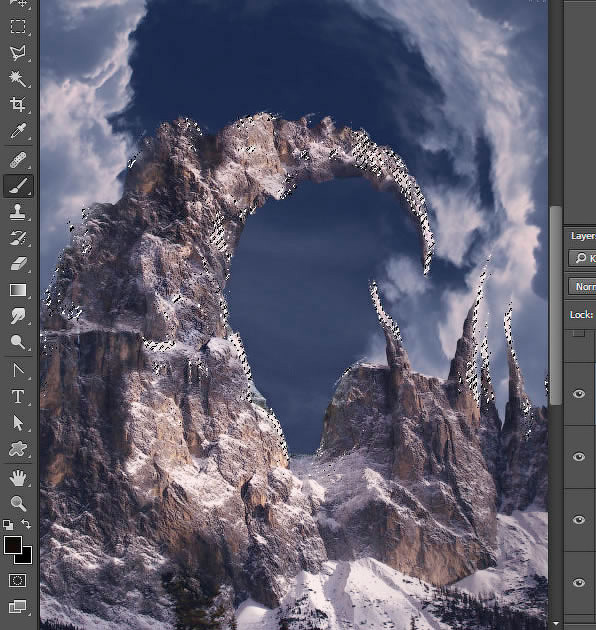This screenshot has height=630, width=596.
Task: Toggle the bottom layer's visibility eye
Action: coord(579,583)
